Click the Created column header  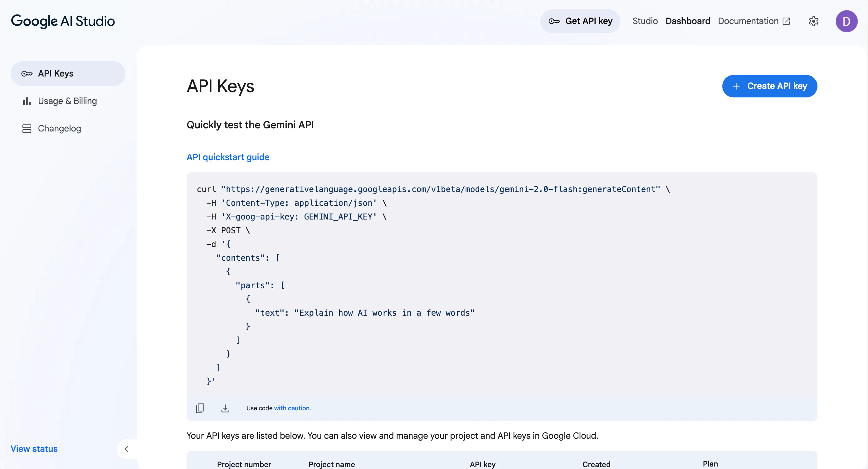coord(597,464)
